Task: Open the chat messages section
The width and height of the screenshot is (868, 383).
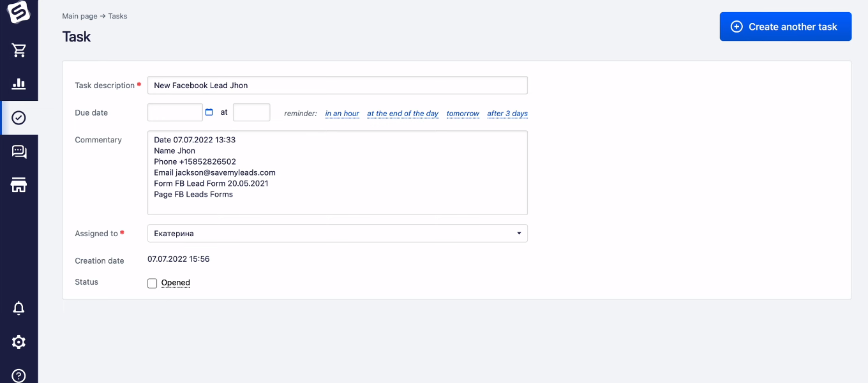Action: (19, 151)
